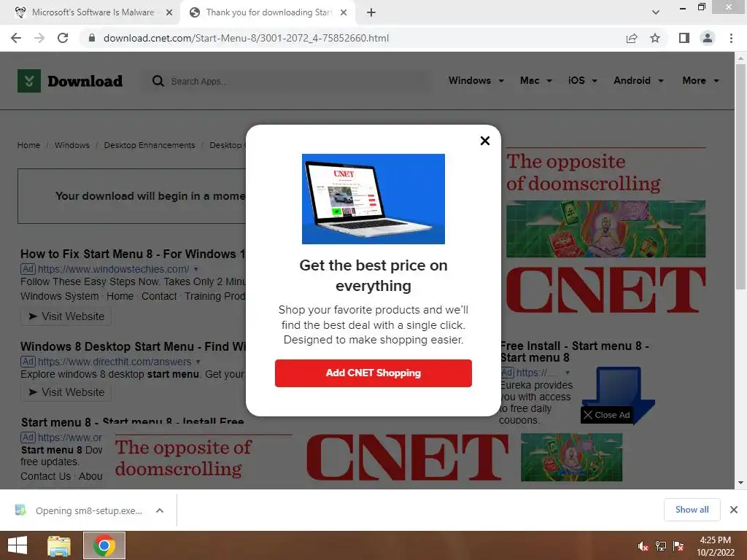
Task: Close the CNET Shopping popup with the X
Action: (x=485, y=141)
